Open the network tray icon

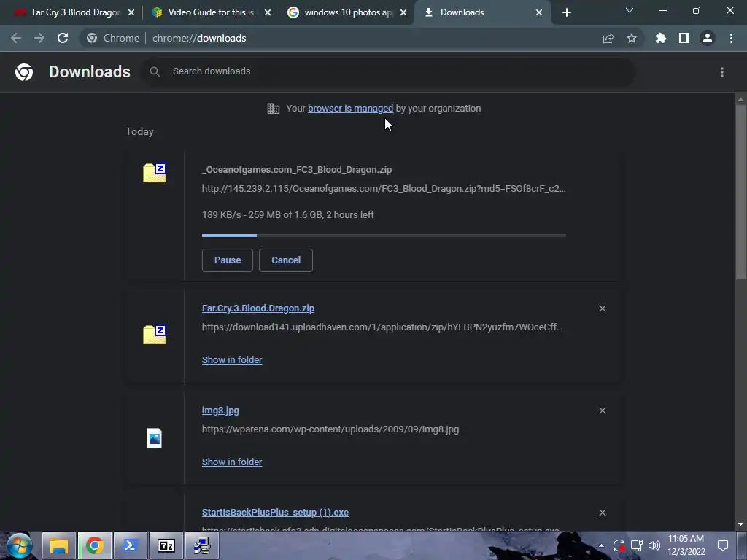coord(636,545)
